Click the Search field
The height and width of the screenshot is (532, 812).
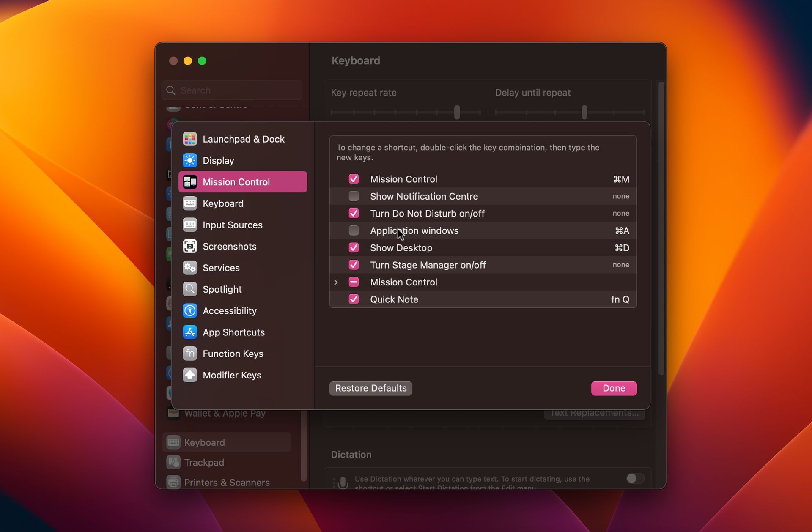pos(231,90)
